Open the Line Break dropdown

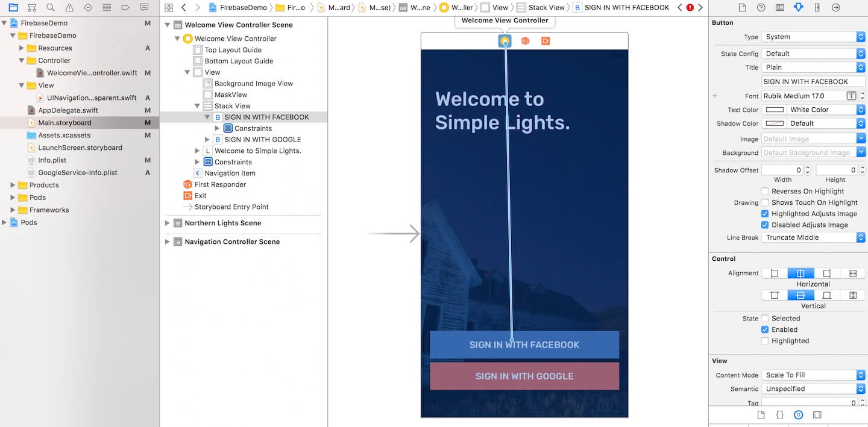(813, 237)
